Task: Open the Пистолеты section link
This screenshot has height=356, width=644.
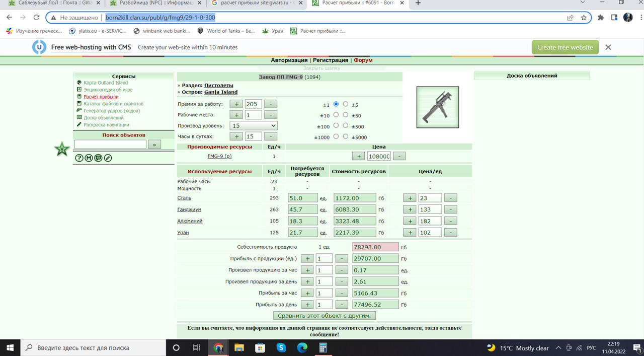Action: (x=219, y=86)
